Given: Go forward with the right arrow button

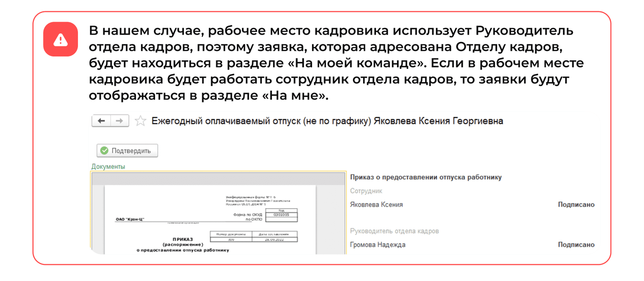Looking at the screenshot, I should 120,121.
